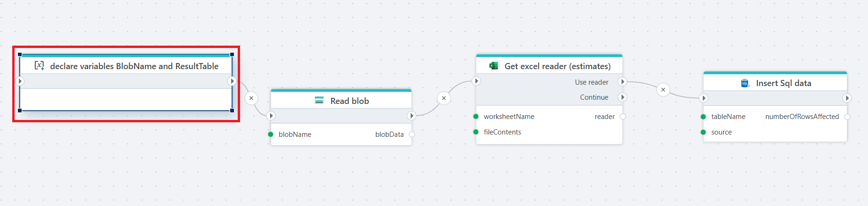Remove the connection between declare variables and Read blob
This screenshot has height=206, width=868.
pos(251,98)
